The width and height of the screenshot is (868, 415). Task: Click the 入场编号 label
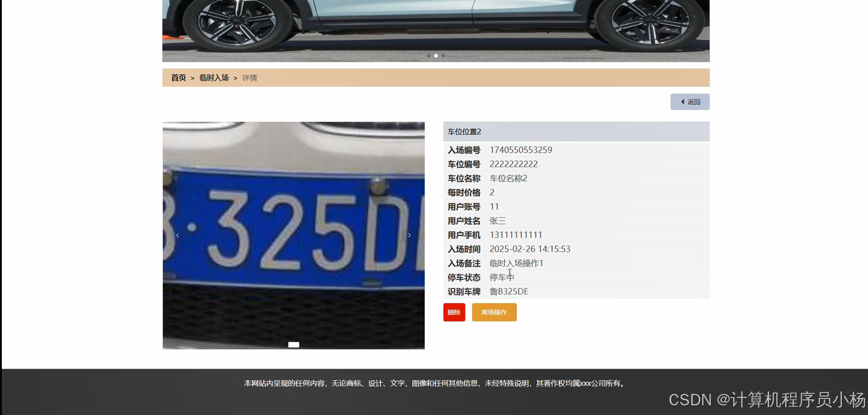464,150
